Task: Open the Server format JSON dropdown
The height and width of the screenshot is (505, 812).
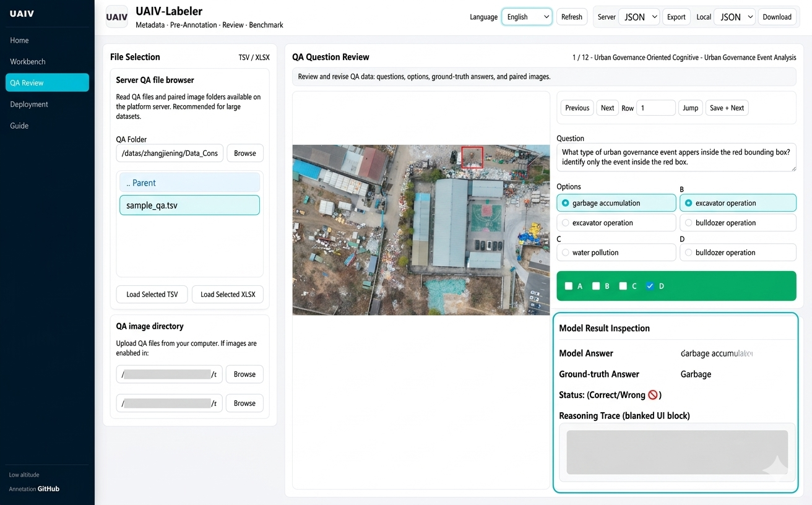Action: 639,17
